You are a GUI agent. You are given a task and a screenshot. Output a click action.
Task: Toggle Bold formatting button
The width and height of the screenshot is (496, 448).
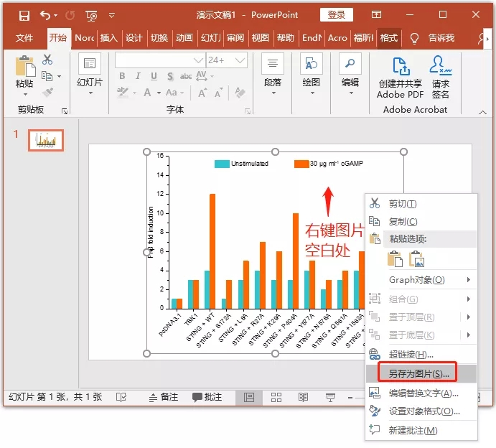[122, 76]
